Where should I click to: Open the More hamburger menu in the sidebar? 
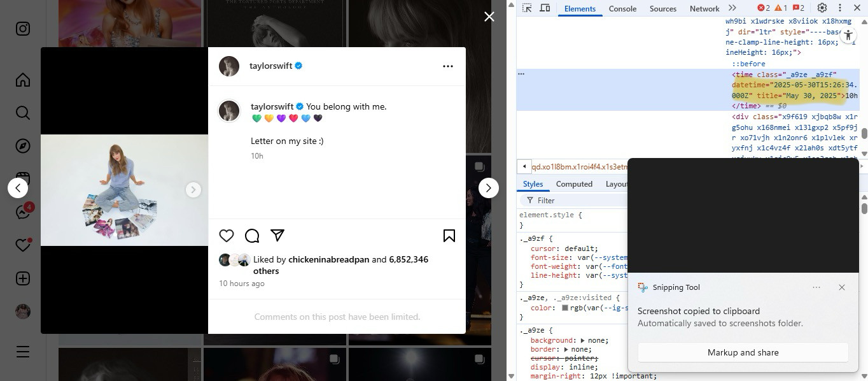[23, 352]
